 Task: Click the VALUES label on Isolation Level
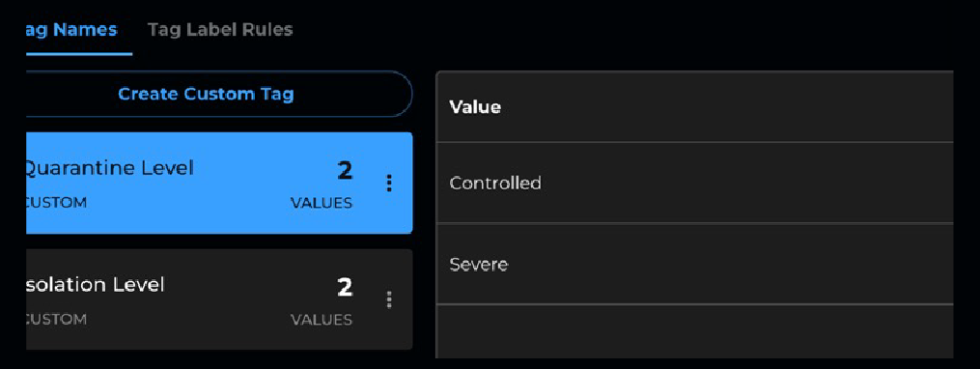(x=322, y=320)
